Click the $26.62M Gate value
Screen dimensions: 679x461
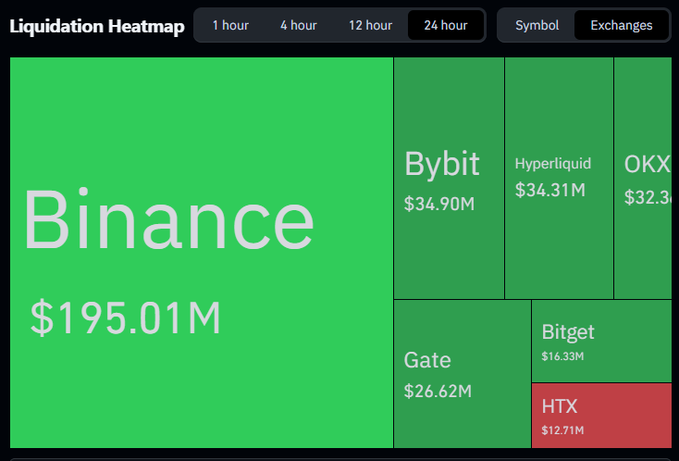(x=438, y=391)
